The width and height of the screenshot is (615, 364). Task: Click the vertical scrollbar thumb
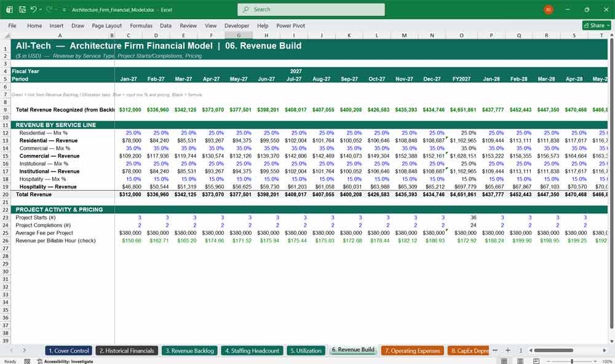click(611, 183)
